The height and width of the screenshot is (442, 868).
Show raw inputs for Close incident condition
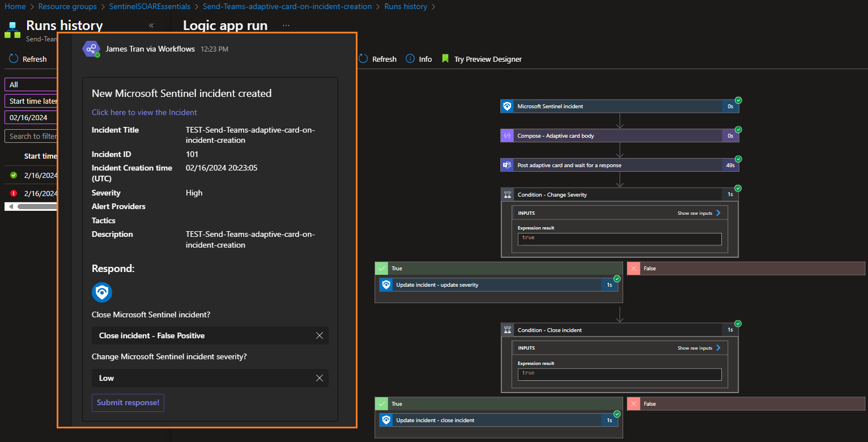699,348
